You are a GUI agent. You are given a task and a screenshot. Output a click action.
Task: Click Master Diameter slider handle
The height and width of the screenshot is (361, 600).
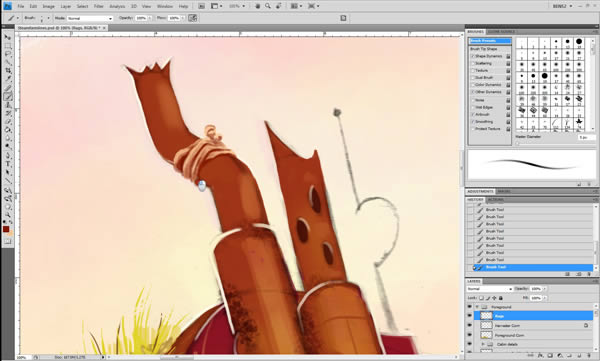click(517, 143)
